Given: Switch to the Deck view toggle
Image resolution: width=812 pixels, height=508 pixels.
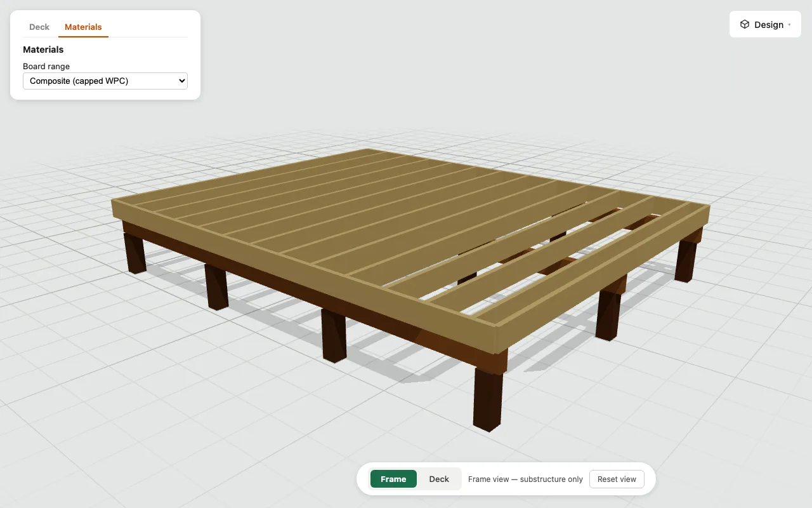Looking at the screenshot, I should tap(439, 479).
